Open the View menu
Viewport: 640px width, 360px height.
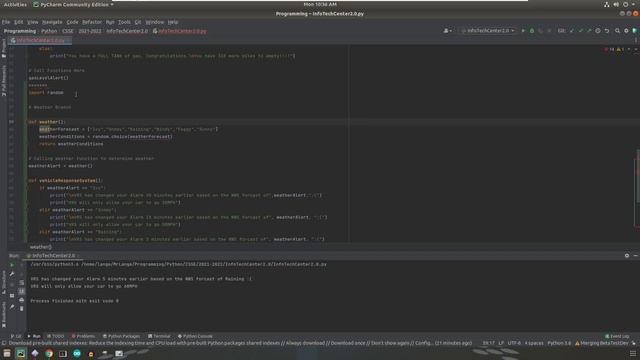(x=33, y=22)
